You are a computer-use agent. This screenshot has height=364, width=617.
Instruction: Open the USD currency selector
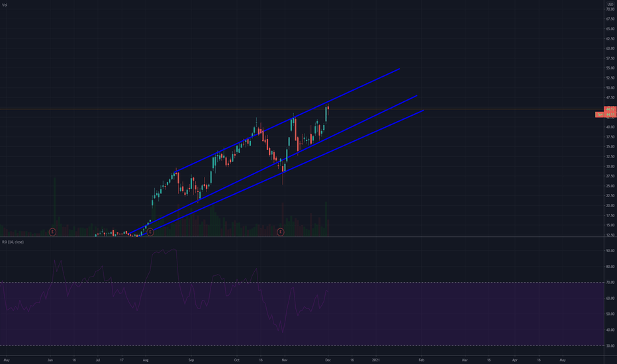click(610, 5)
